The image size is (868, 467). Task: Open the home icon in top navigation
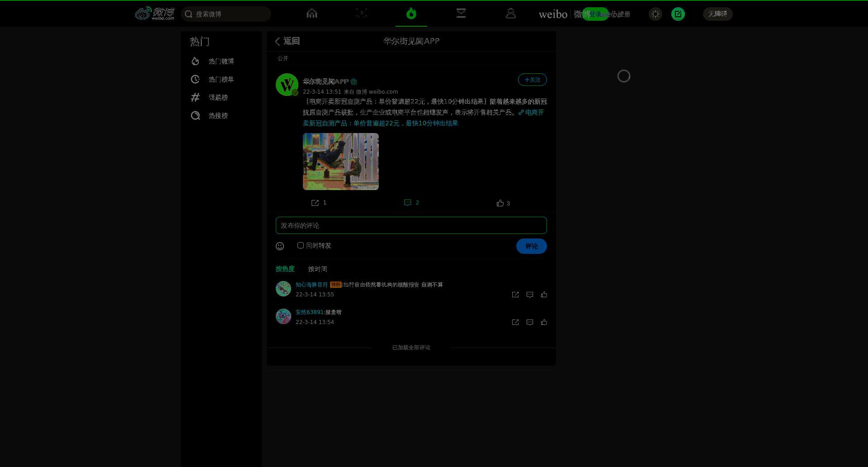tap(312, 13)
